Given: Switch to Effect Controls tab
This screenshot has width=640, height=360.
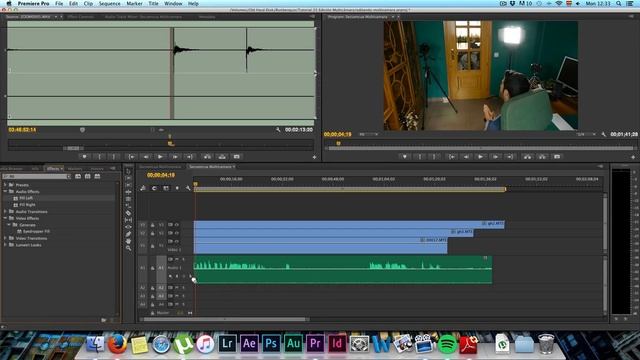Looking at the screenshot, I should click(81, 17).
